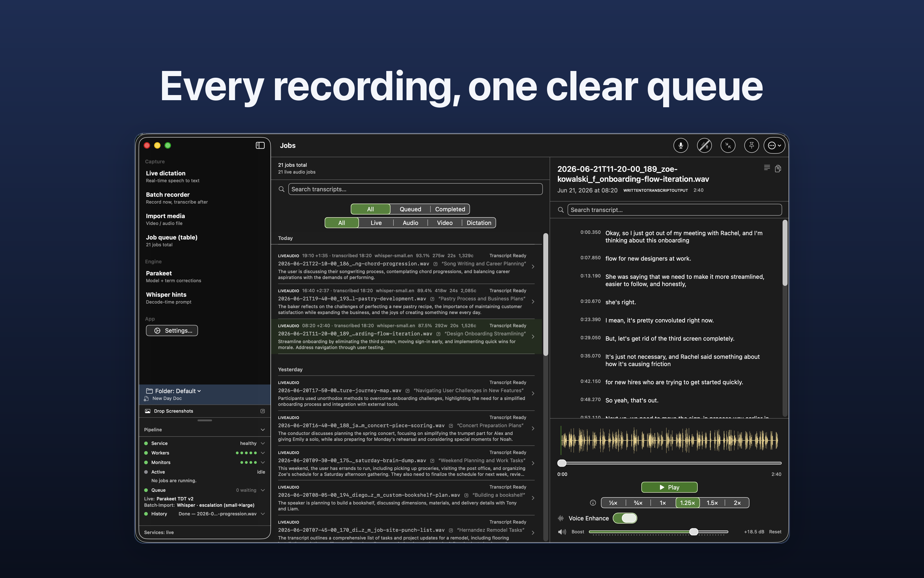Click the magnifier icon beside Search transcript
The width and height of the screenshot is (924, 578).
point(560,210)
